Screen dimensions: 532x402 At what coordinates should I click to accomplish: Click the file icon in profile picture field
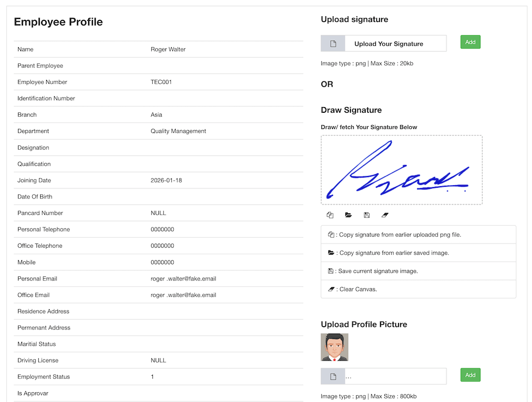point(333,377)
